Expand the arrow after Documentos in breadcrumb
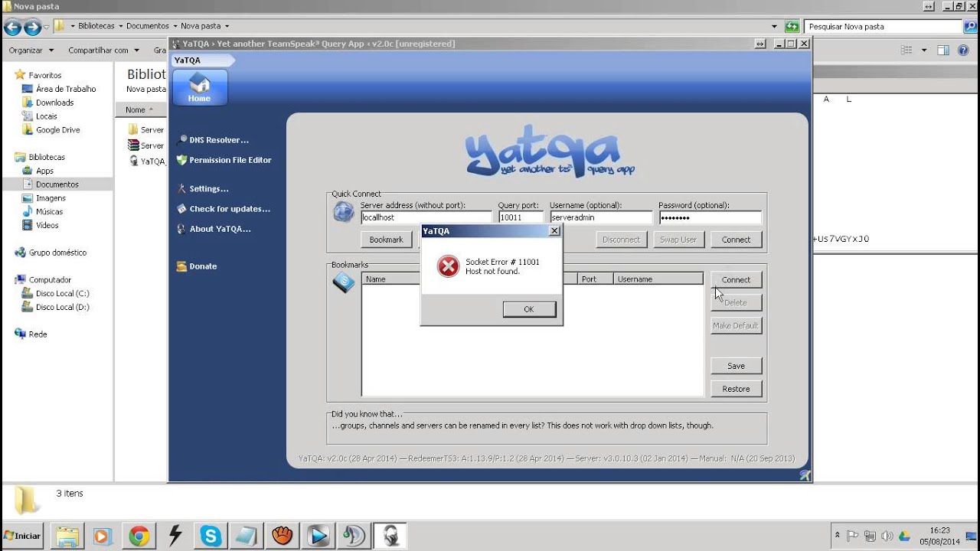The width and height of the screenshot is (980, 551). [175, 26]
